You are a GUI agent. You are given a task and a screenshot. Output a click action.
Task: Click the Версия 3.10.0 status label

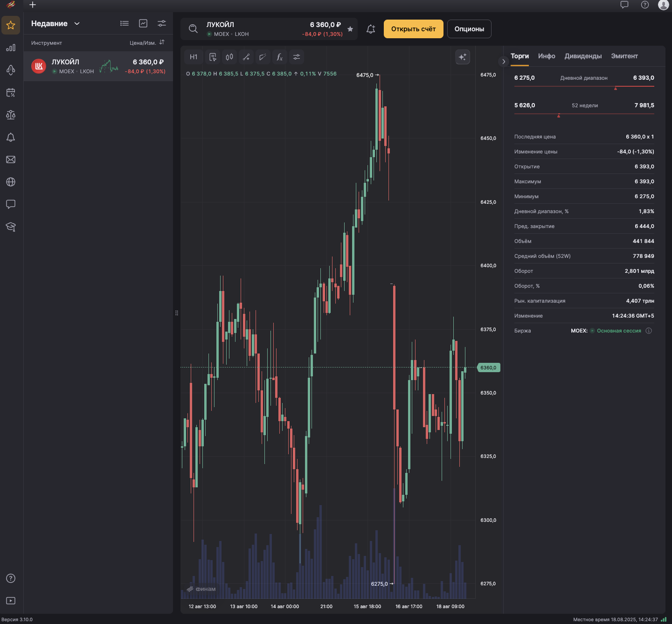(17, 619)
